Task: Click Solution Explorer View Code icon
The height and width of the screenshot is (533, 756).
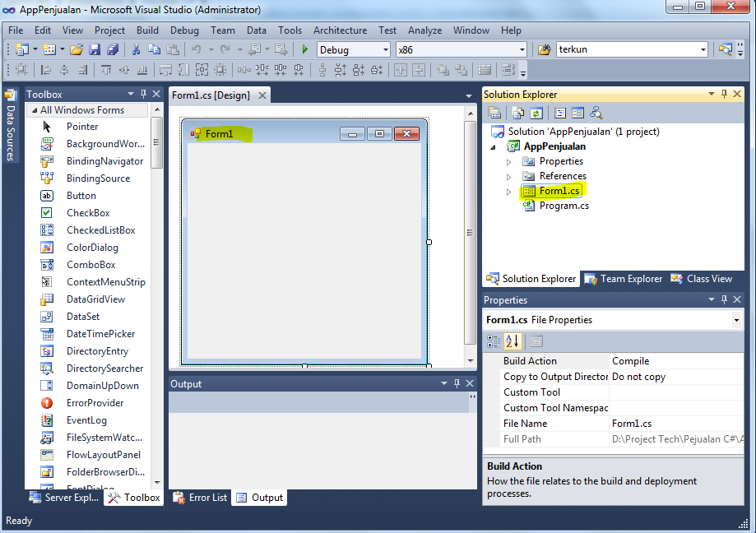Action: (x=559, y=114)
